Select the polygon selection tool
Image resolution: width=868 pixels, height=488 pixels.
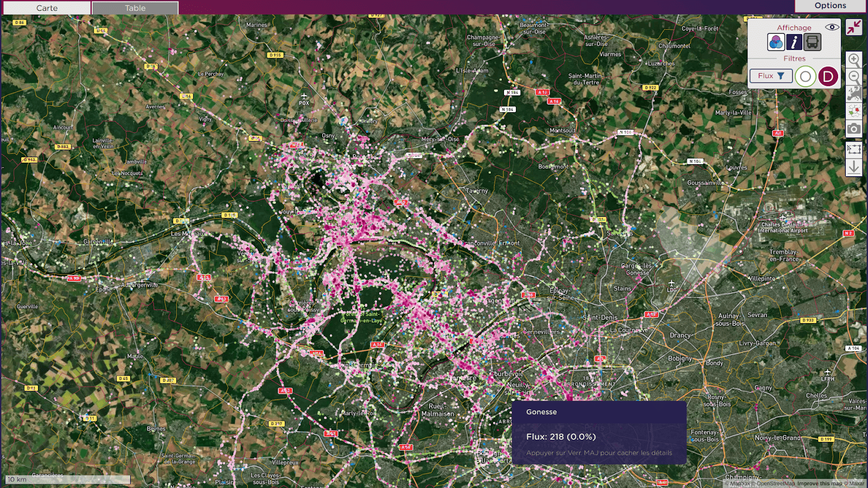(854, 150)
